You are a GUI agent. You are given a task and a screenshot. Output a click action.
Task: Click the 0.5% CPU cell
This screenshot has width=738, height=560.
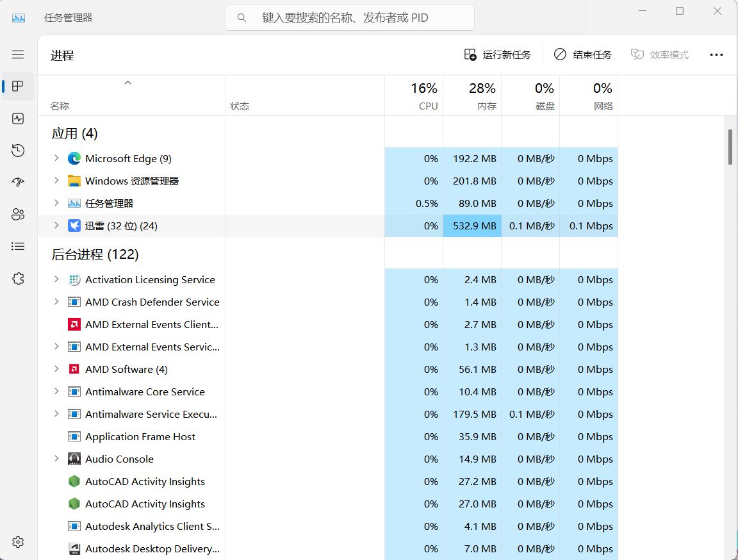coord(414,203)
